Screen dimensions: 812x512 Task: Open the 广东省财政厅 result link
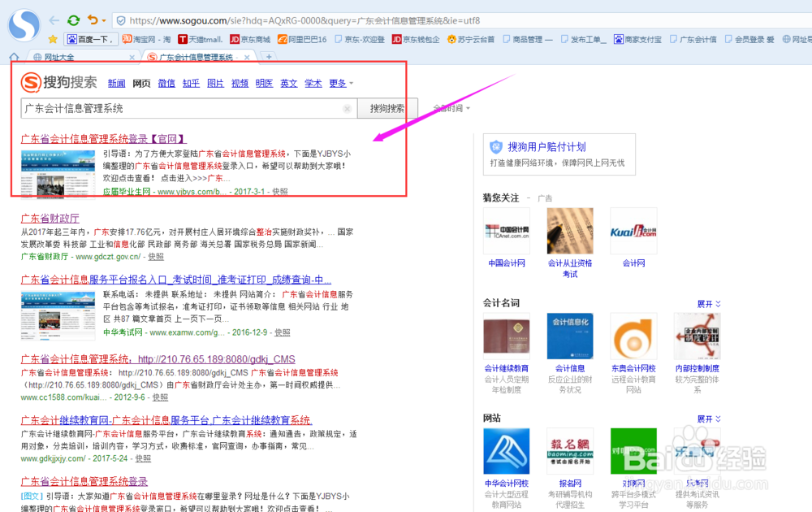coord(50,219)
